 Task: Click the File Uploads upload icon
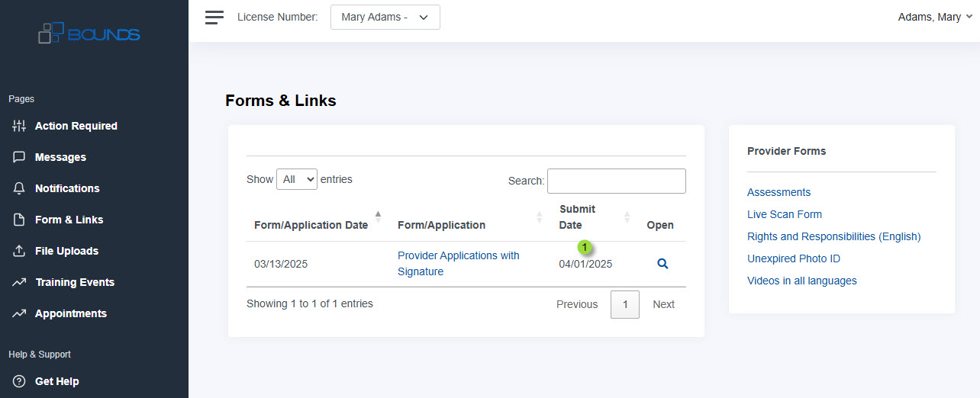click(19, 251)
